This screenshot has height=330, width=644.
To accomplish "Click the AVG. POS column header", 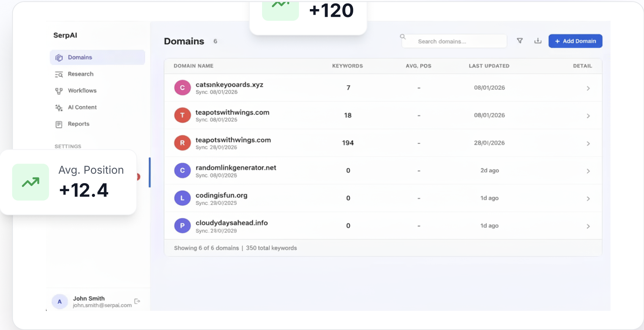I will point(418,66).
